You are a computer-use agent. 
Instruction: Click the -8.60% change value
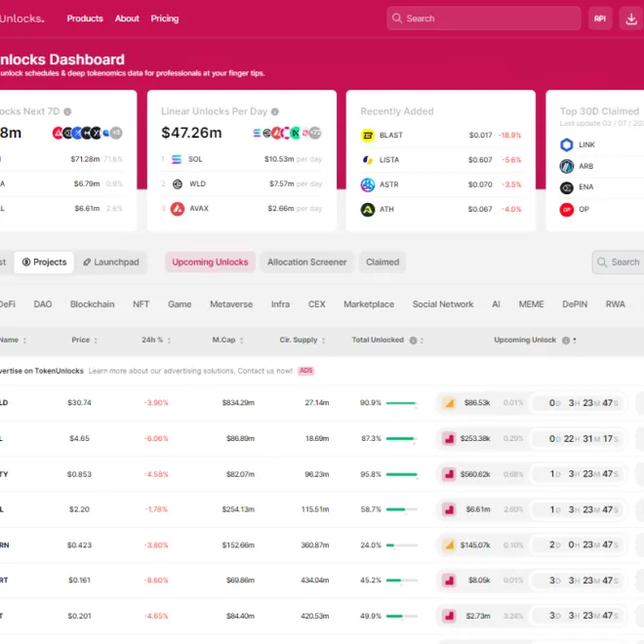pyautogui.click(x=156, y=581)
